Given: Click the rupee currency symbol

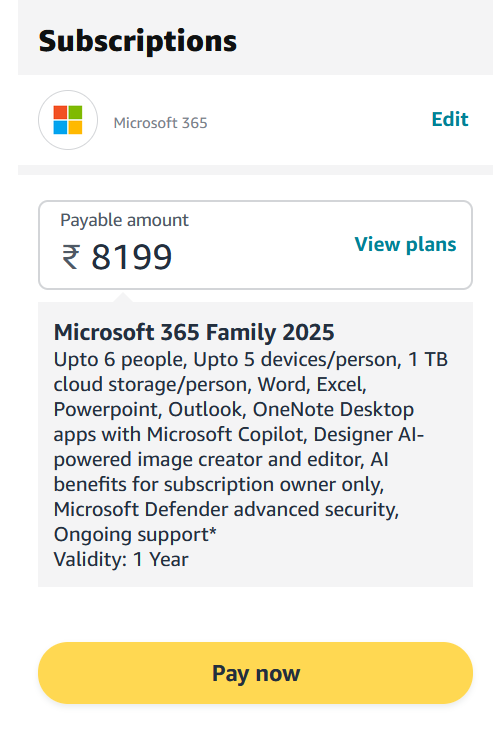Looking at the screenshot, I should click(71, 257).
